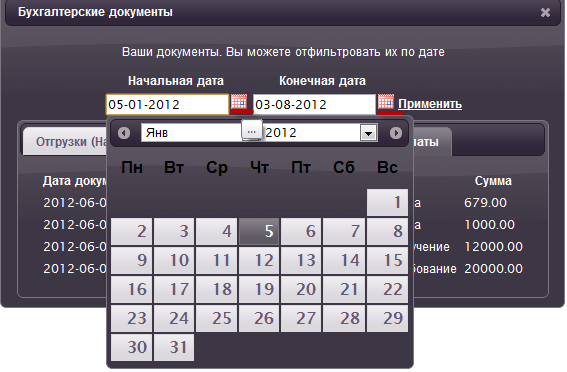Pick day 16 in the calendar

(131, 289)
